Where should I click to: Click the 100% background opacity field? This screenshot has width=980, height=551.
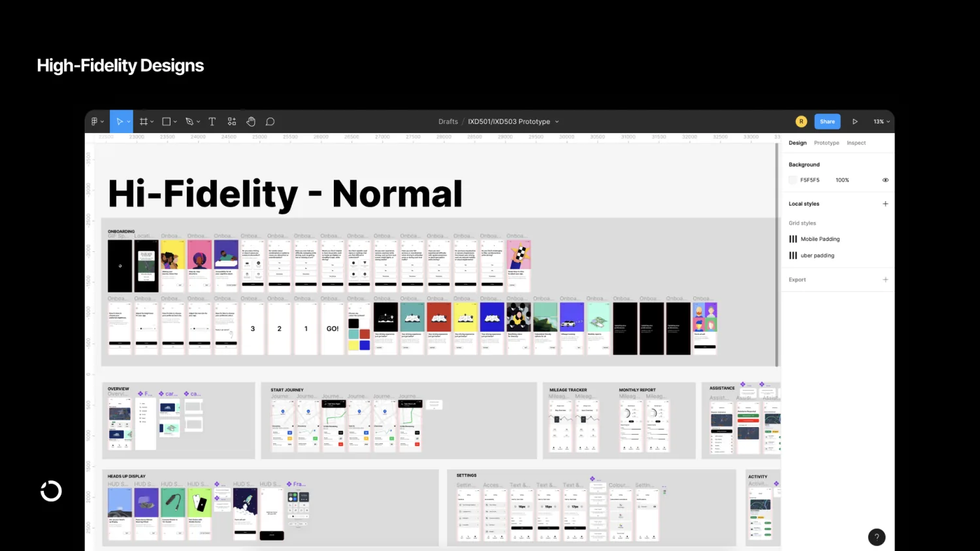click(x=842, y=180)
